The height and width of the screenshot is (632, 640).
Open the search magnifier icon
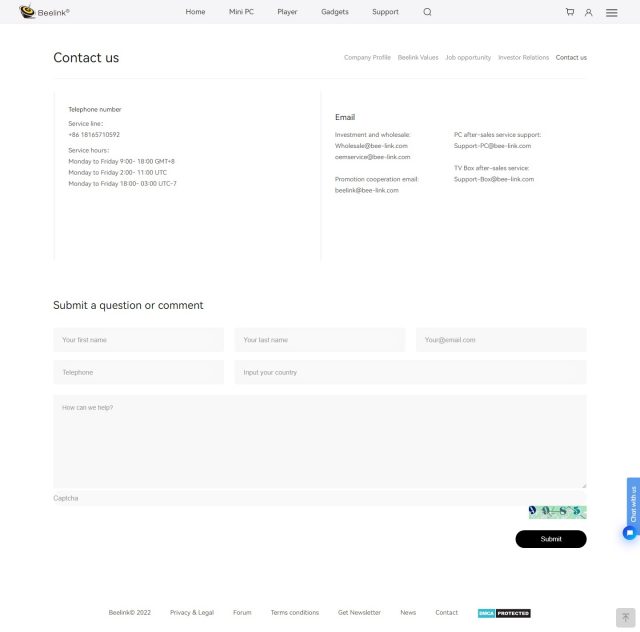pyautogui.click(x=427, y=12)
